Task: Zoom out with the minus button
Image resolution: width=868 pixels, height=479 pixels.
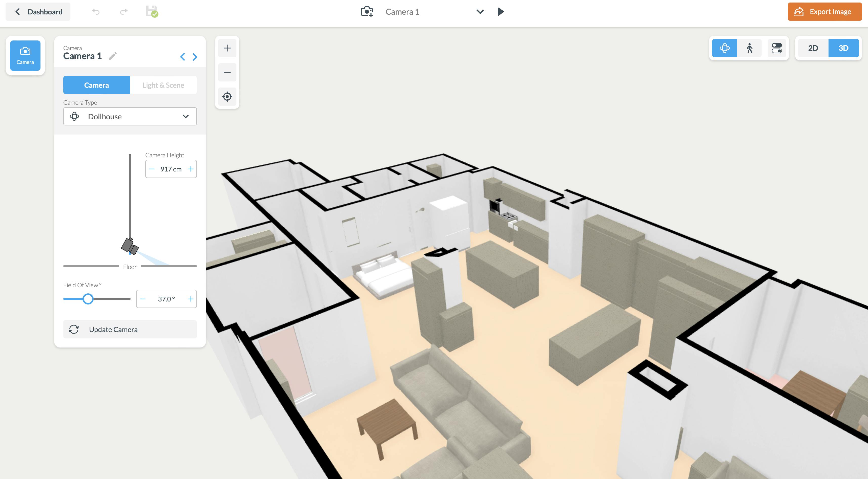Action: [227, 72]
